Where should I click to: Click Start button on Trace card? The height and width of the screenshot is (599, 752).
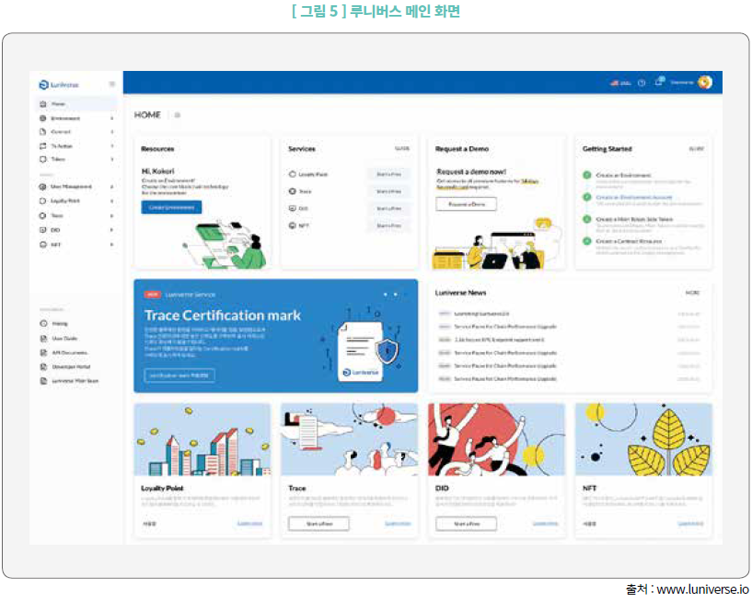point(319,524)
